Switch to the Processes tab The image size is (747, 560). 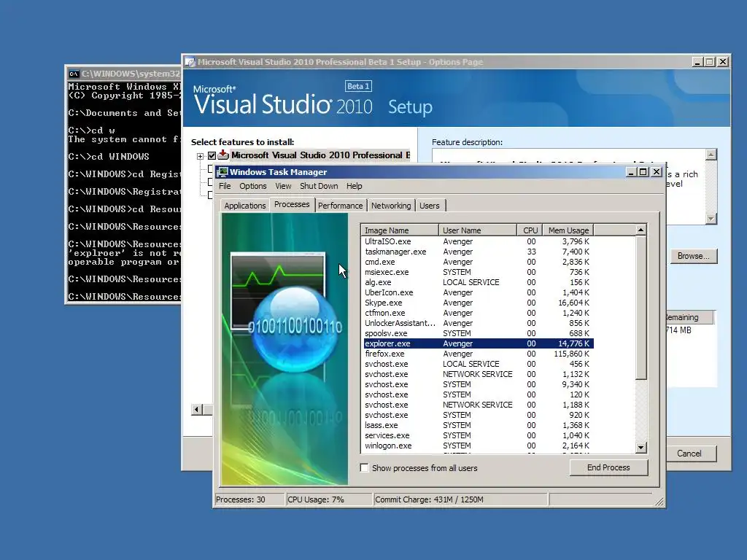click(x=292, y=204)
